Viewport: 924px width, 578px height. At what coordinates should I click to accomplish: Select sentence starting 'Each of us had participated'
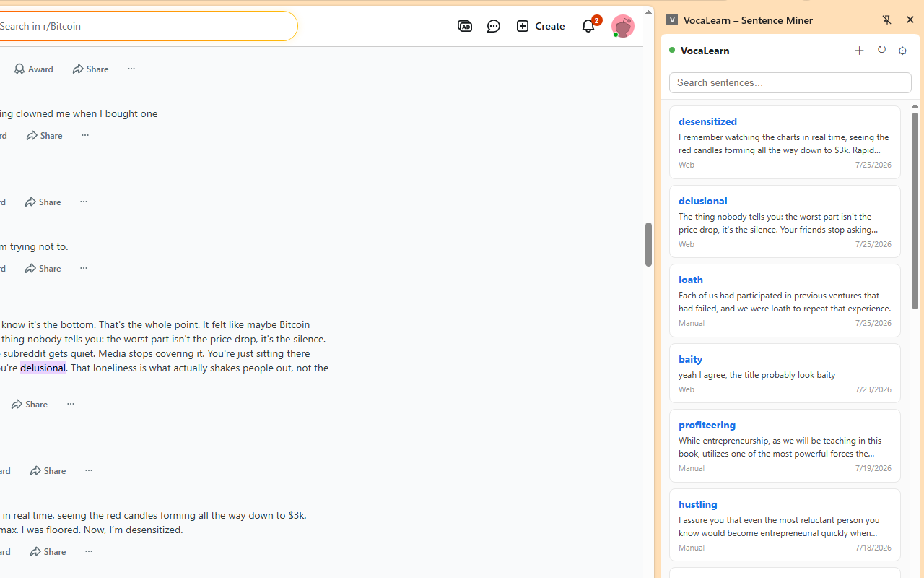pyautogui.click(x=785, y=301)
